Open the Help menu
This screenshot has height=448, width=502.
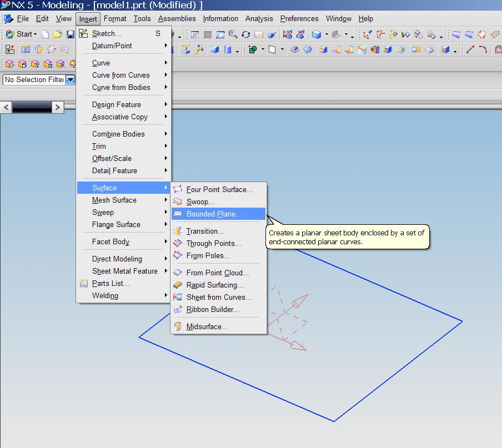(365, 19)
